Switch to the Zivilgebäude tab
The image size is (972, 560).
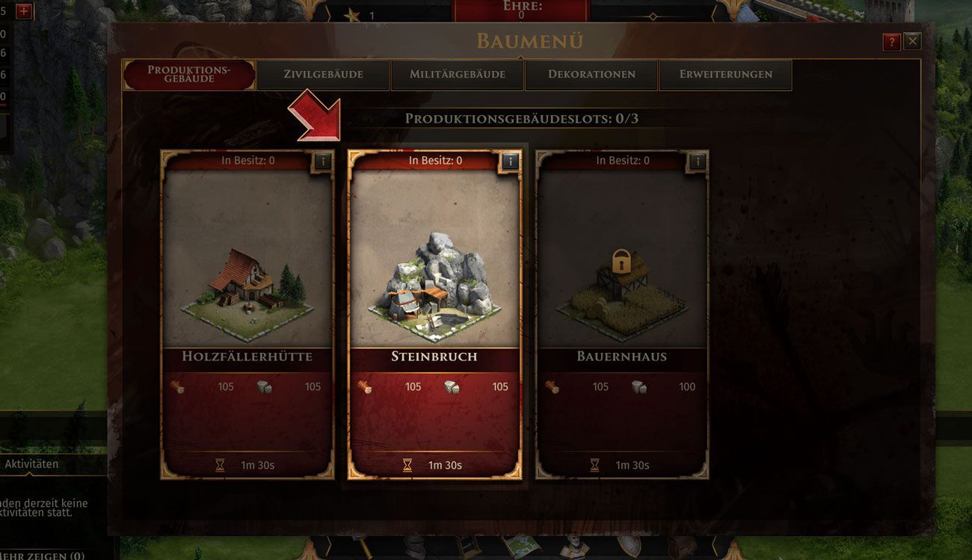click(323, 75)
